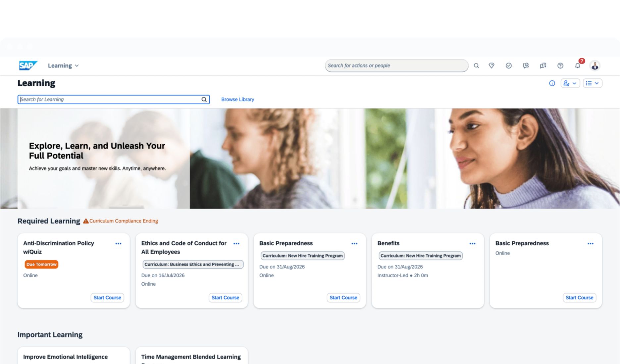Open the diamond Joule assistant icon
Screen dimensions: 620x364
(x=491, y=66)
